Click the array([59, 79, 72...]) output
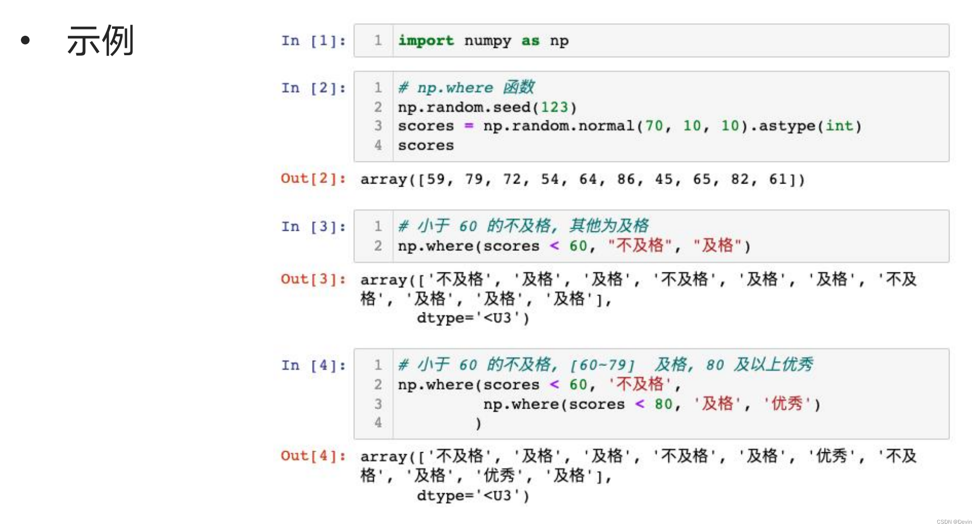Screen dimensions: 980x529 click(x=583, y=180)
